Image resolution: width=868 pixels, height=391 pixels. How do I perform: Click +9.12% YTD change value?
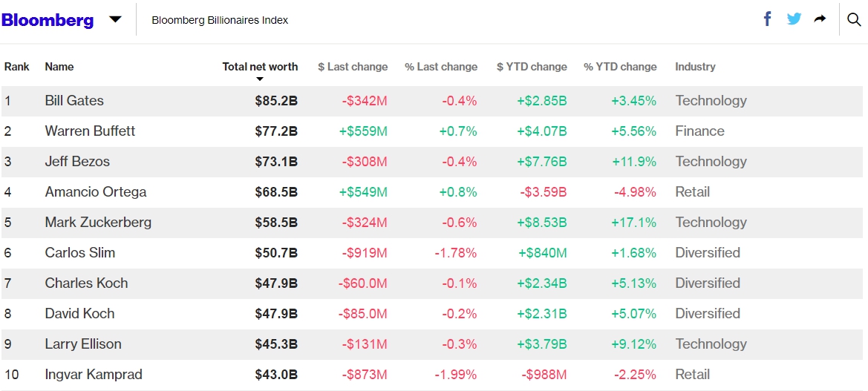point(634,344)
